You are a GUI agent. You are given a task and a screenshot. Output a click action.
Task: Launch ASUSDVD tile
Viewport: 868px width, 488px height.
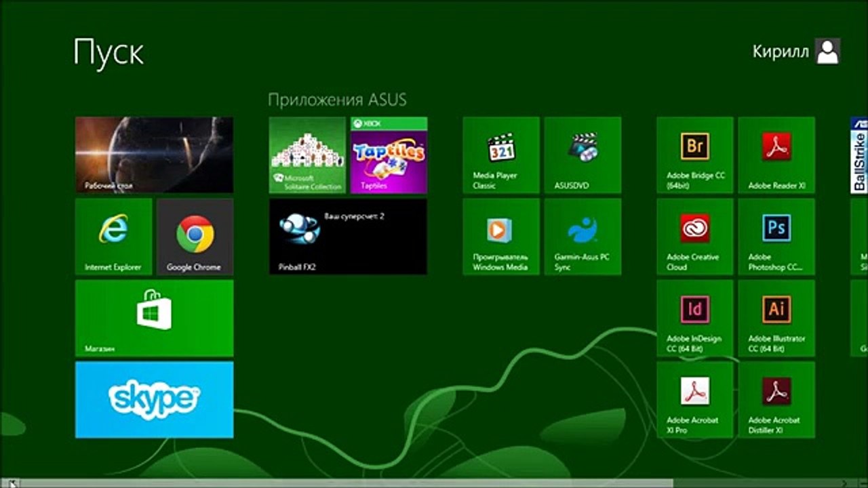tap(583, 155)
